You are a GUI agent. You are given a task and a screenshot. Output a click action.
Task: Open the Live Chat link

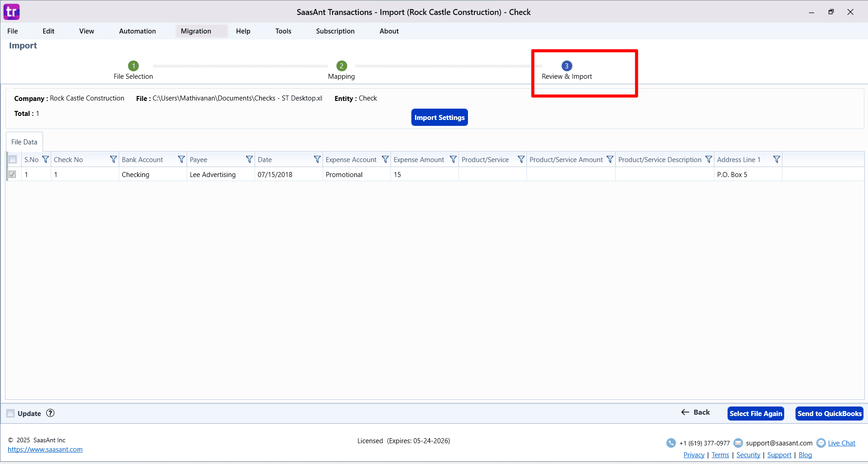click(x=842, y=443)
